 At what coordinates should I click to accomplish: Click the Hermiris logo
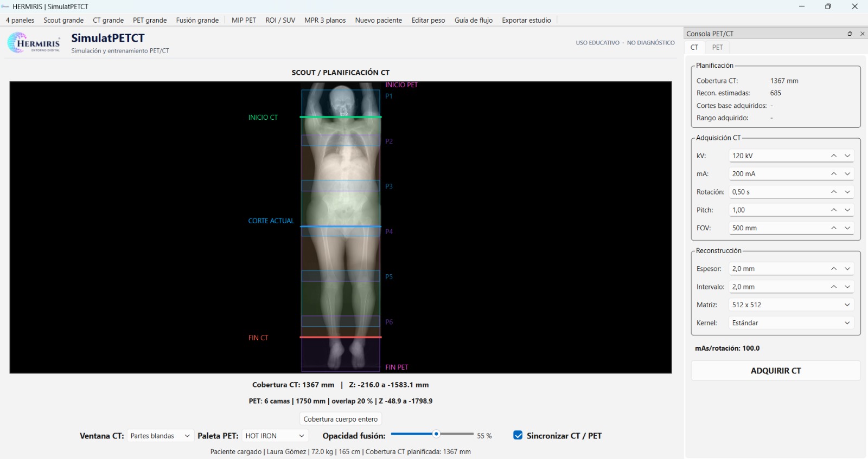[34, 43]
